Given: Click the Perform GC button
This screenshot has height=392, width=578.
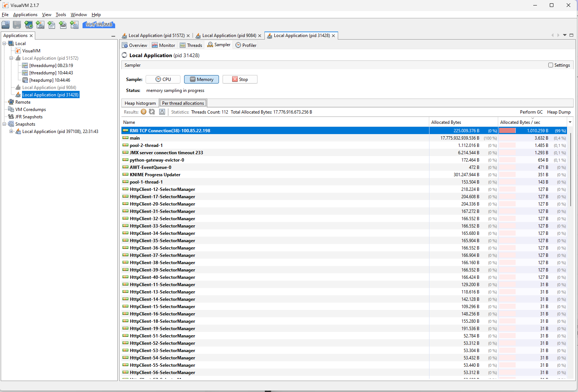Looking at the screenshot, I should tap(531, 112).
